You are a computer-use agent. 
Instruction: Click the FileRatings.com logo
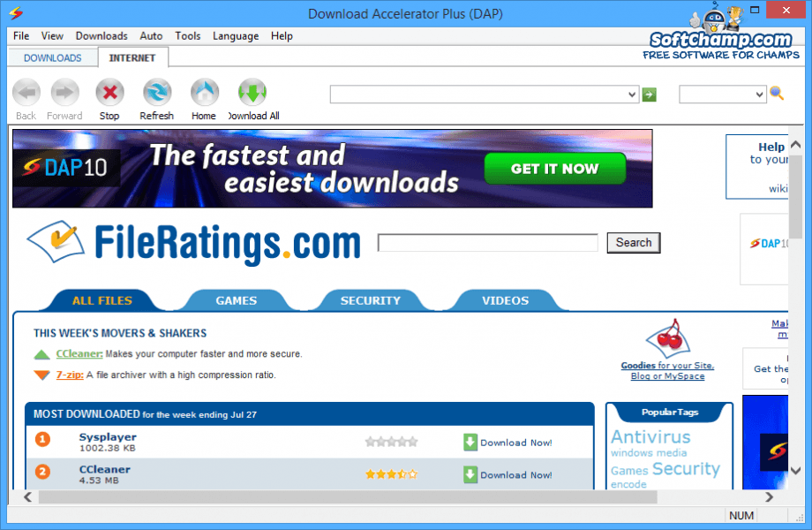(194, 242)
